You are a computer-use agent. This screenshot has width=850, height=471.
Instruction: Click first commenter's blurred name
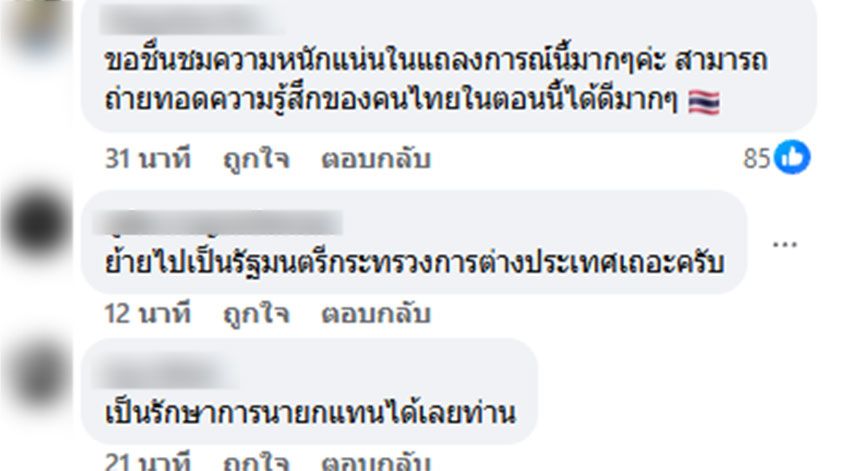click(190, 20)
